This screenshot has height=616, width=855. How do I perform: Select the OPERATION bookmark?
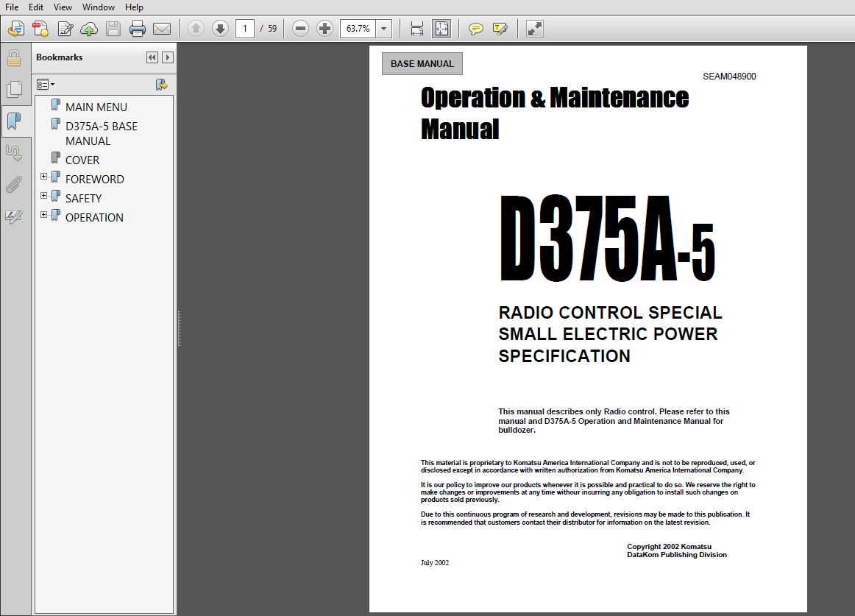coord(94,217)
